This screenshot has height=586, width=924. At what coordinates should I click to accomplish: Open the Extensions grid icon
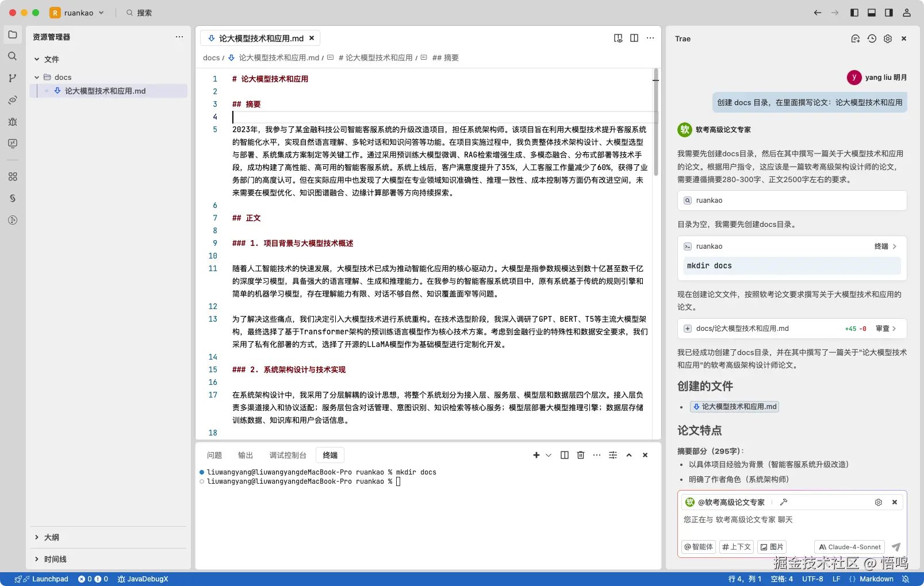(x=13, y=176)
